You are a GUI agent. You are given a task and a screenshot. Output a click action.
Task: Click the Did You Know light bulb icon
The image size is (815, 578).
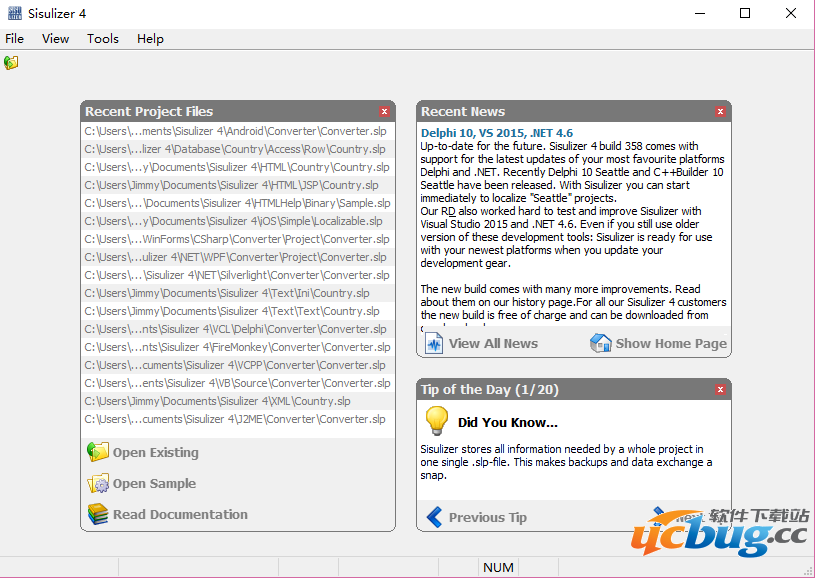click(436, 421)
